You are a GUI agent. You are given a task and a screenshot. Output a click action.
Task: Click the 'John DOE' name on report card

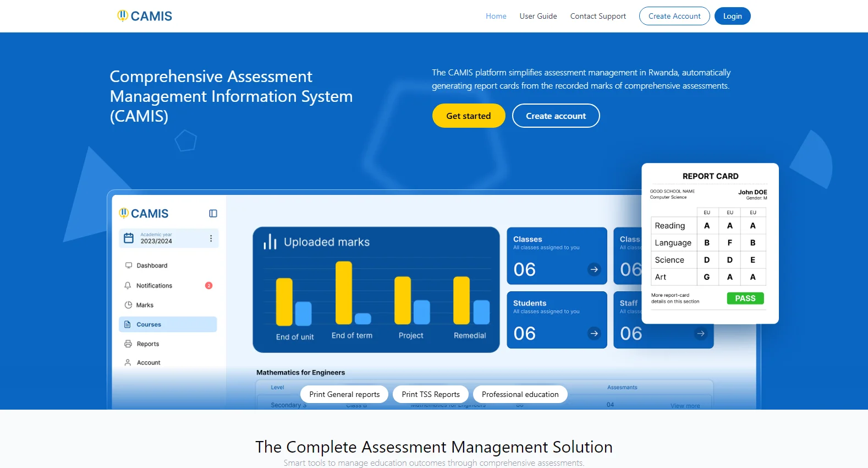point(752,192)
